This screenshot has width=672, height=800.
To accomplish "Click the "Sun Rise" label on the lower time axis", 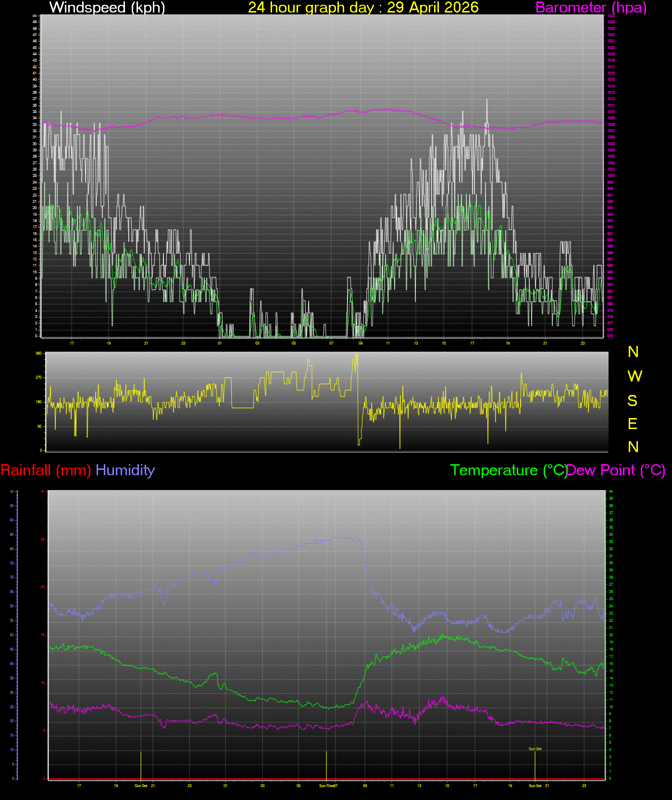I will 326,786.
